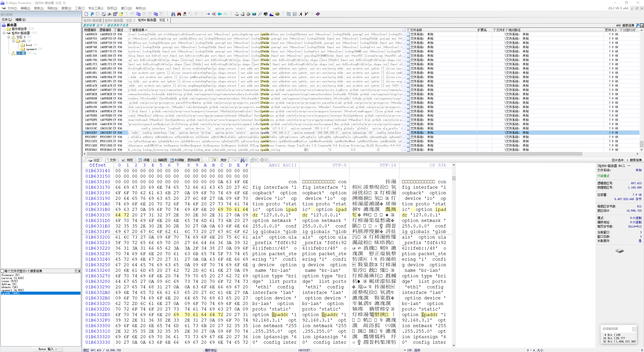Open the 搜索(S) menu
This screenshot has height=352, width=644.
pyautogui.click(x=39, y=8)
